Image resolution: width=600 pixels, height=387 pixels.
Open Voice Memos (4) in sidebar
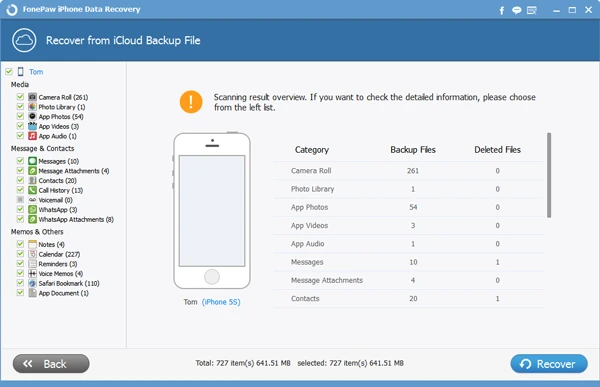tap(60, 274)
